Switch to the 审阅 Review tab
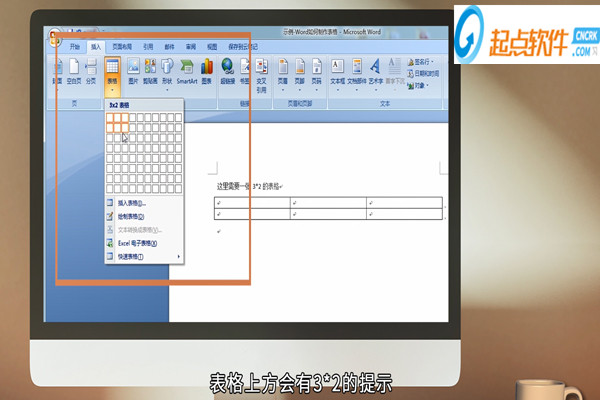The width and height of the screenshot is (600, 400). (x=191, y=47)
